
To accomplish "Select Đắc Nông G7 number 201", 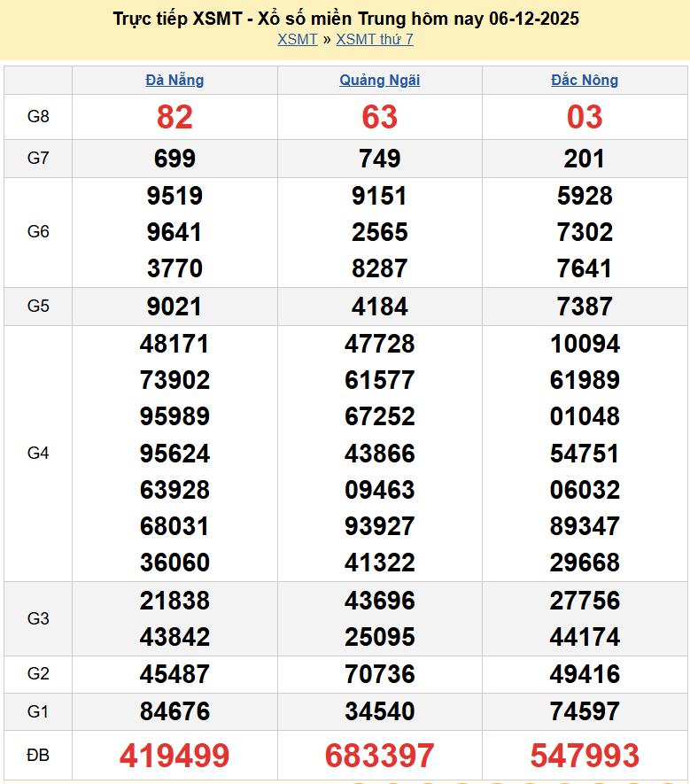I will point(585,159).
